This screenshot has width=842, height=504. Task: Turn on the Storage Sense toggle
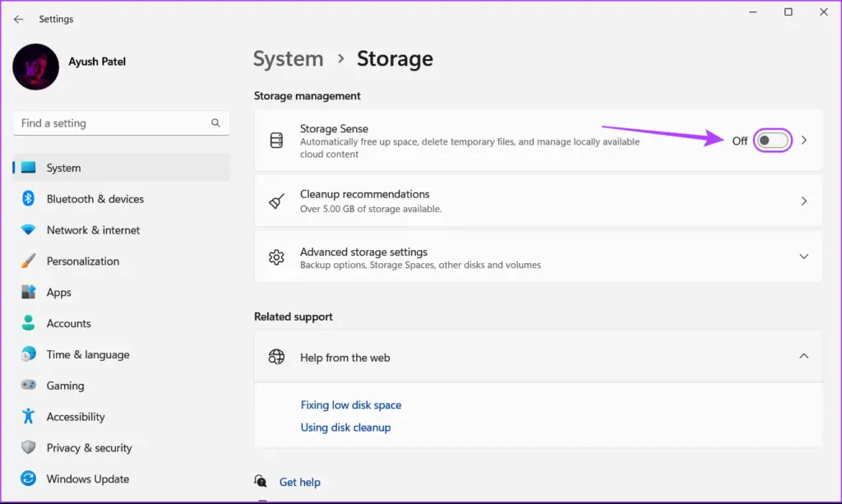773,141
